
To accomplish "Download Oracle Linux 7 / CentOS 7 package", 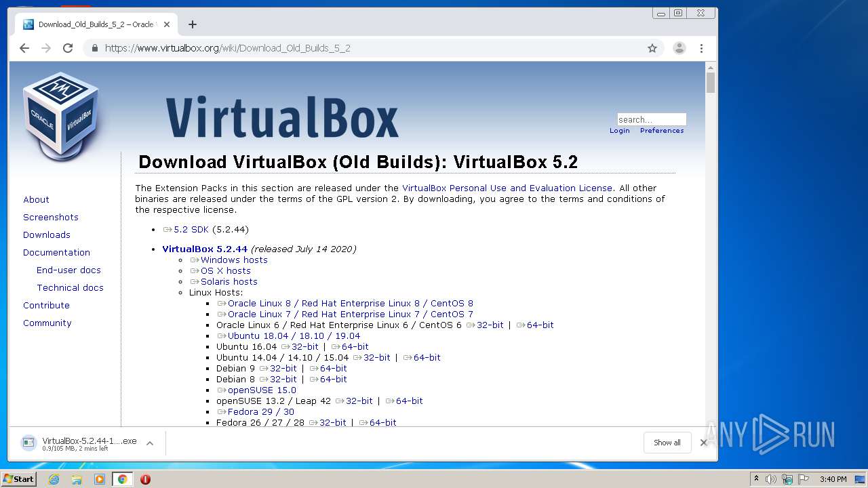I will coord(345,314).
